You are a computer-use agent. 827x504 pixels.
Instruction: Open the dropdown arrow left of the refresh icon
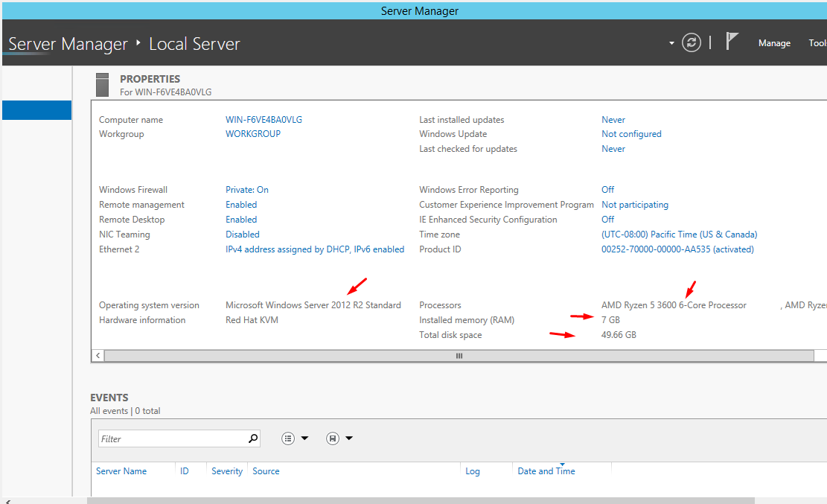click(671, 43)
